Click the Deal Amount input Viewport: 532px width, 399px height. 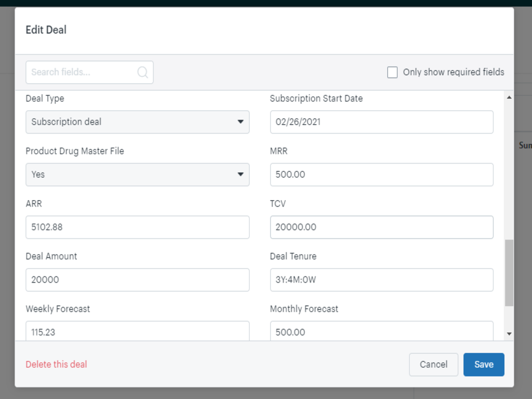(137, 280)
